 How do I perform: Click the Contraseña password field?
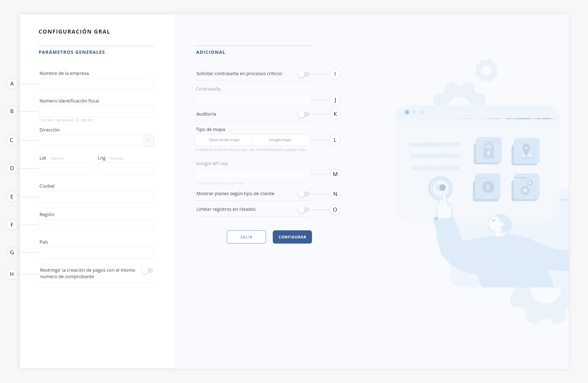[x=252, y=100]
